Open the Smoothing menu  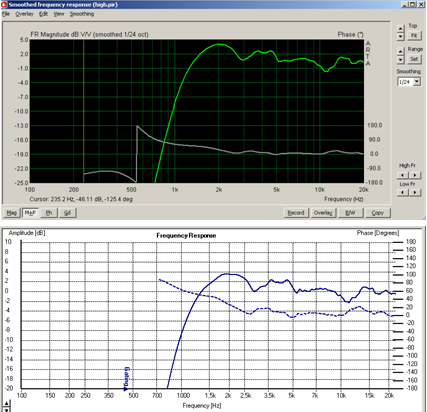click(x=82, y=14)
